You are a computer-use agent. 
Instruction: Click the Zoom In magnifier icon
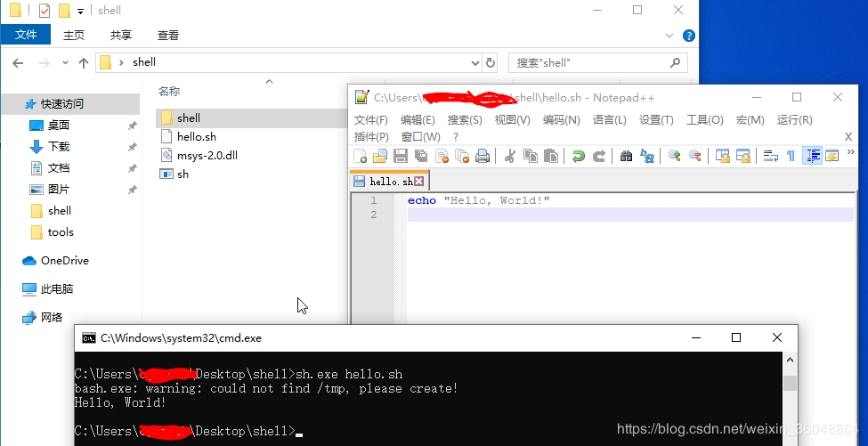click(x=674, y=156)
